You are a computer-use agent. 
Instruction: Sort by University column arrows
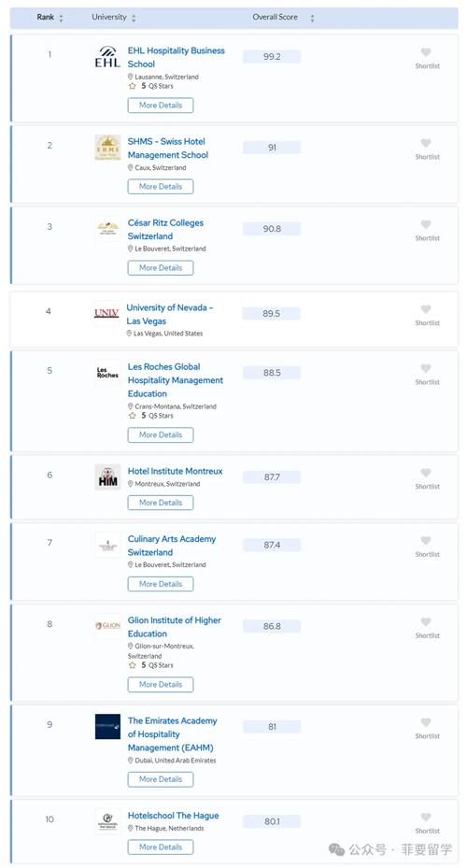pos(134,19)
